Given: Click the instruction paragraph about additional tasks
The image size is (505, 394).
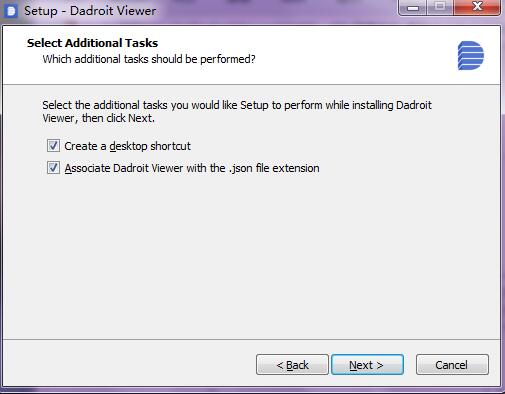Looking at the screenshot, I should coord(237,111).
